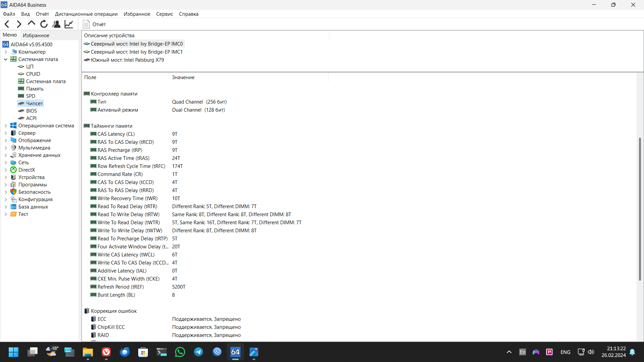644x362 pixels.
Task: Expand the Операционная система node
Action: pyautogui.click(x=6, y=126)
